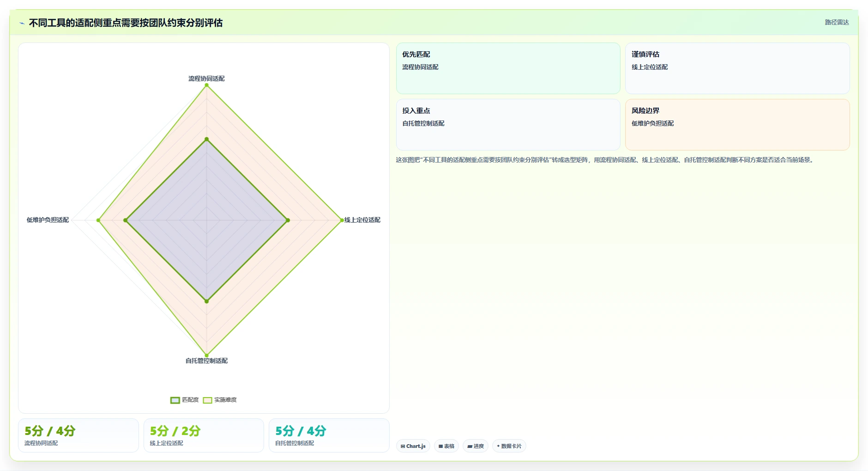Click the top 匹配度 data point on radar
868x471 pixels.
point(206,139)
